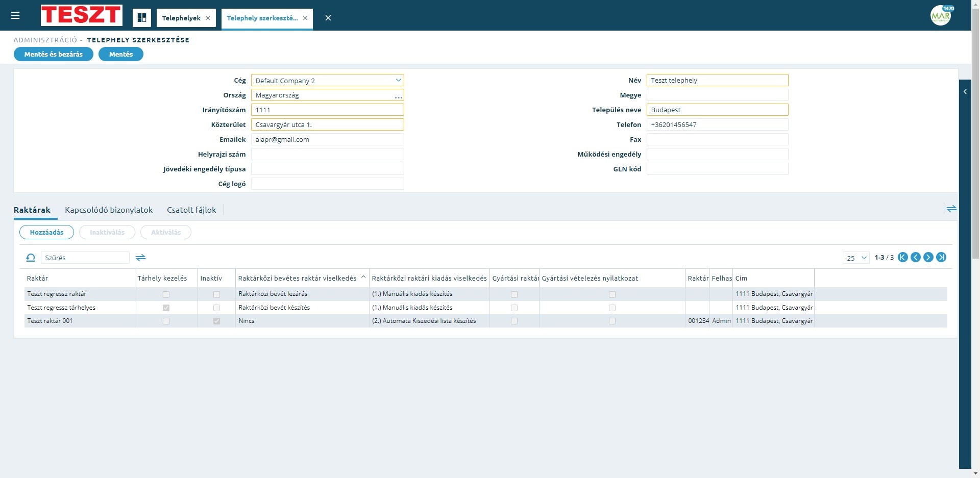Image resolution: width=980 pixels, height=478 pixels.
Task: Select the Teszt raktár 001 row
Action: (485, 321)
